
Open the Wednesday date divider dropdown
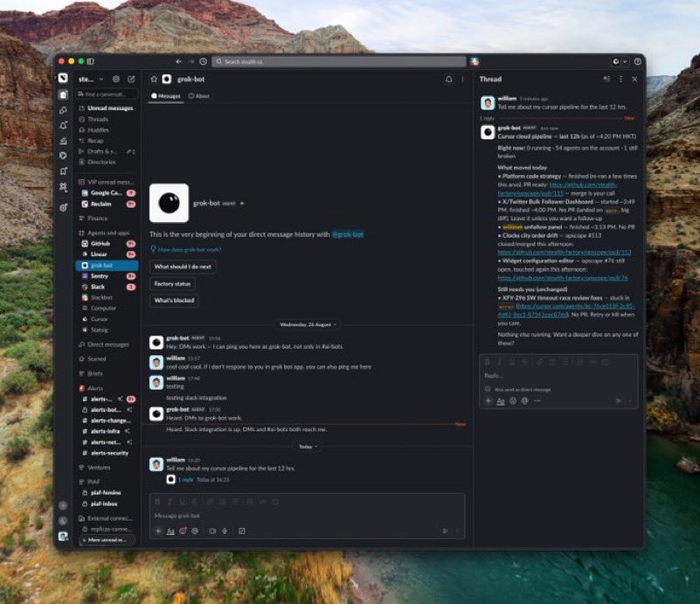pyautogui.click(x=308, y=324)
